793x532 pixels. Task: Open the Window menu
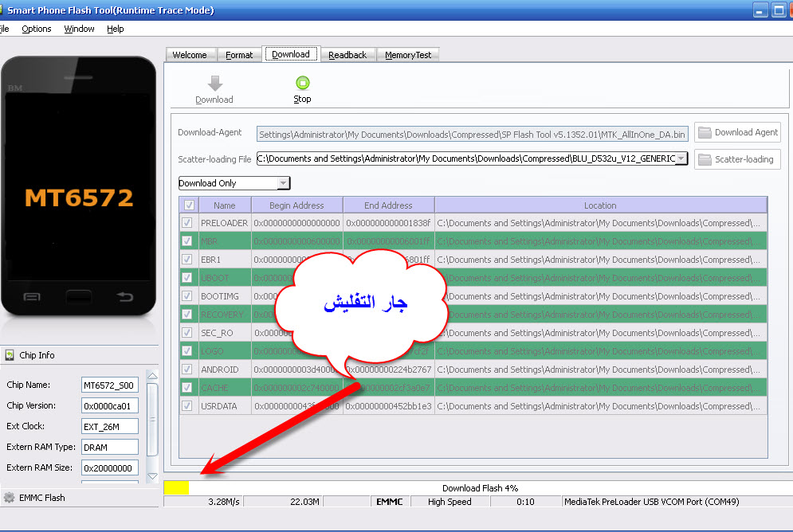tap(79, 29)
